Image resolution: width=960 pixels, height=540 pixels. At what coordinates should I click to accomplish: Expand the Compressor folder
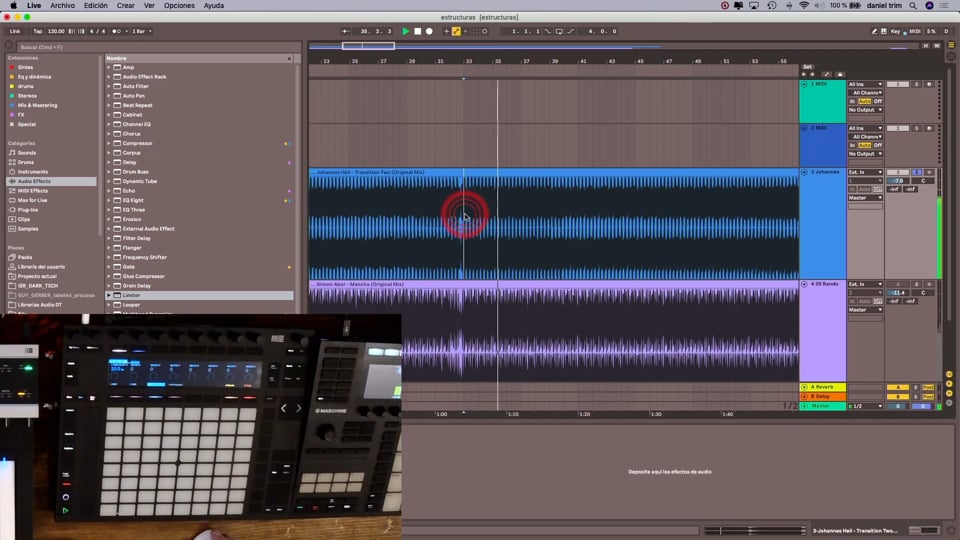pyautogui.click(x=109, y=143)
